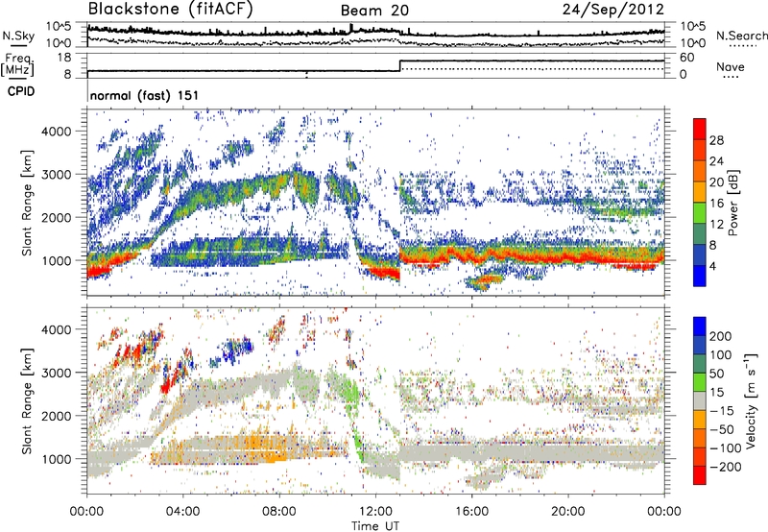Click the date '24/Sep/2012'
This screenshot has height=532, width=768.
pyautogui.click(x=613, y=10)
